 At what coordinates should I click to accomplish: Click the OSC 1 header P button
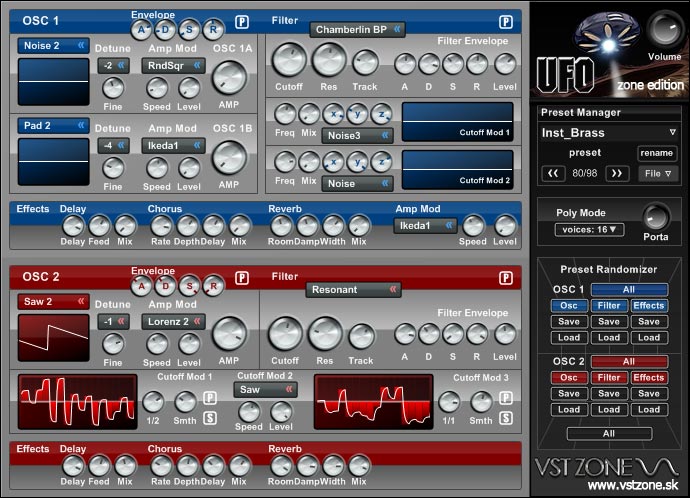click(242, 22)
